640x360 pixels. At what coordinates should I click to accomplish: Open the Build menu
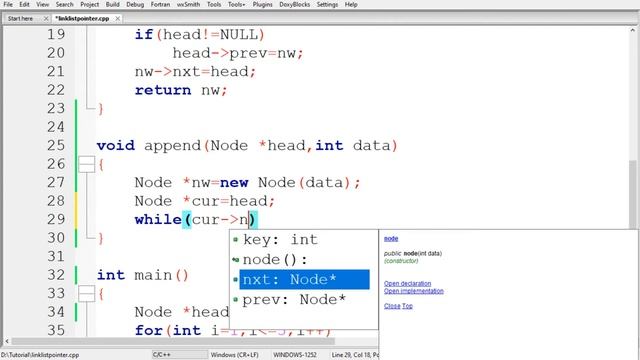[x=112, y=4]
